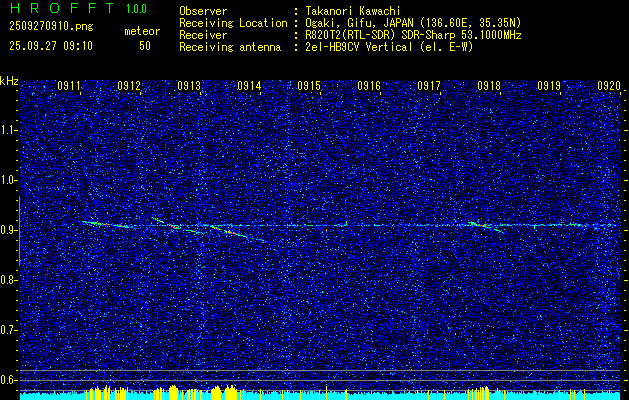The width and height of the screenshot is (629, 400).
Task: Click the 0913 time marker
Action: click(x=189, y=86)
